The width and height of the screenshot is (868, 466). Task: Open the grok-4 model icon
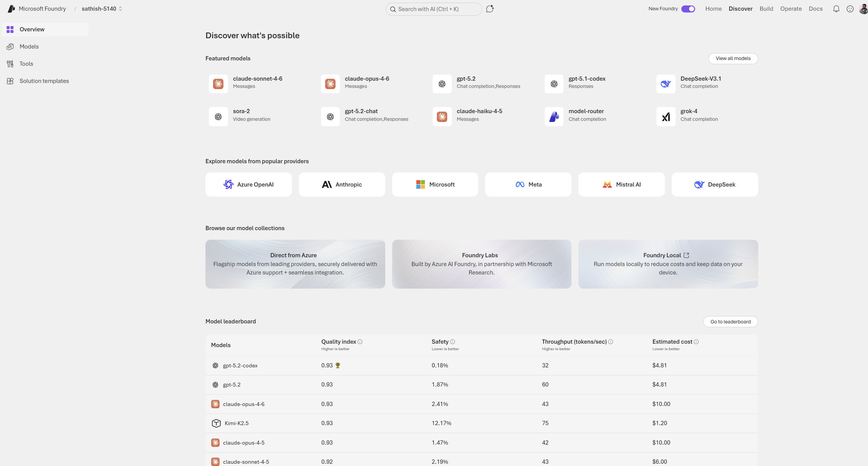pos(666,117)
